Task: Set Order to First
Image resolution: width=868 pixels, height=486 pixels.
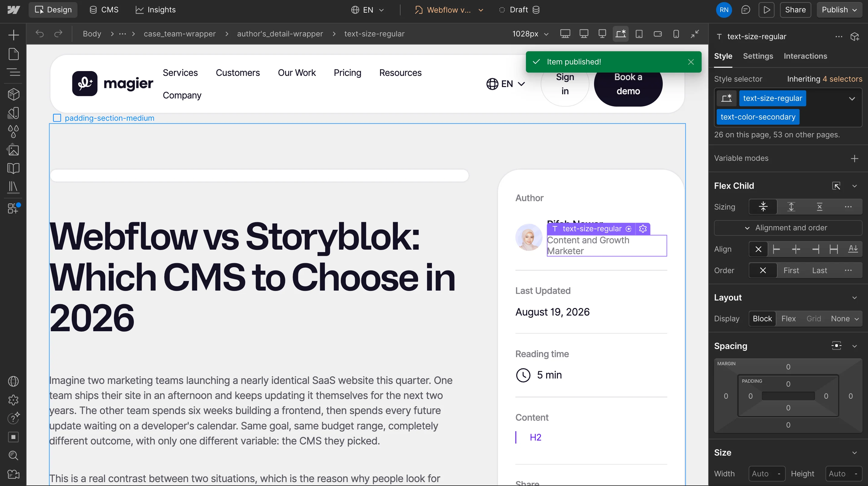Action: (791, 271)
